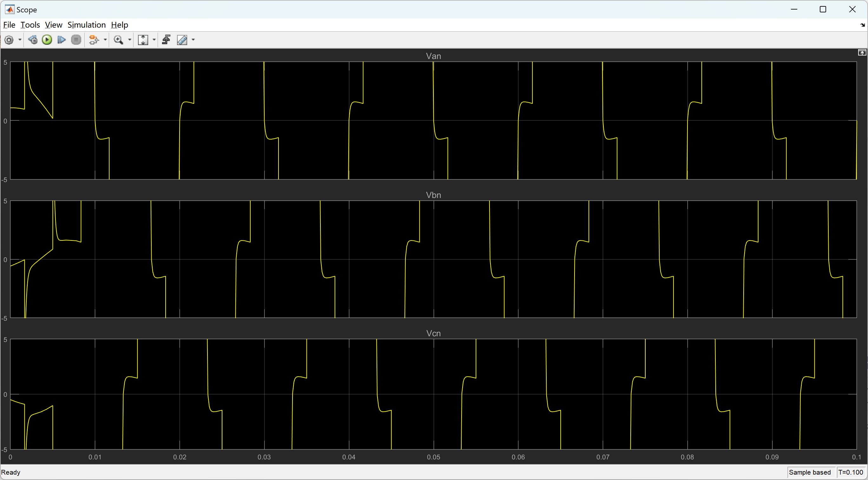Expand the measurements dropdown arrow
Image resolution: width=868 pixels, height=480 pixels.
[x=194, y=40]
